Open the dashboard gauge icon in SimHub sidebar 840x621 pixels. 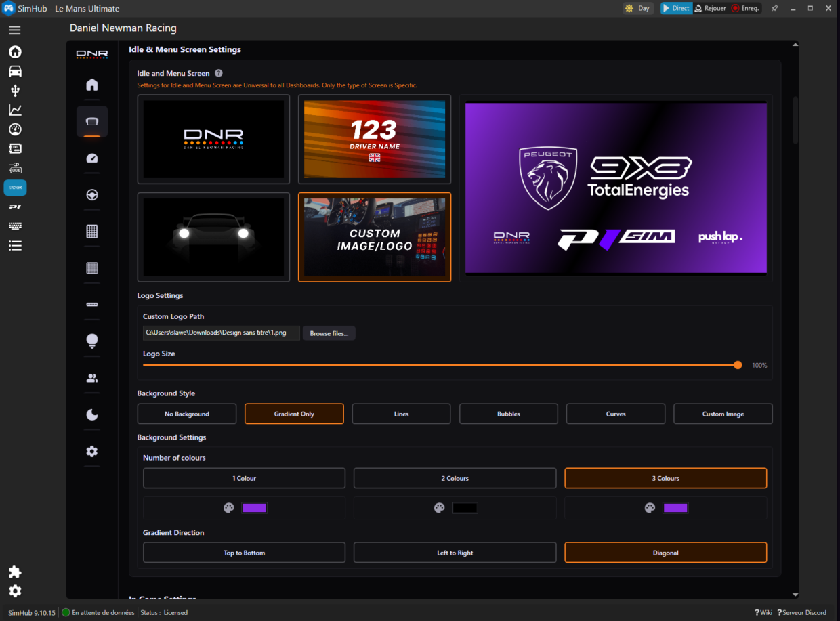(15, 129)
